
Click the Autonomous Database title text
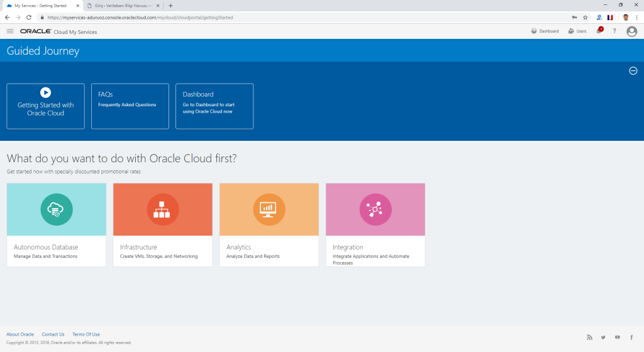click(x=46, y=247)
